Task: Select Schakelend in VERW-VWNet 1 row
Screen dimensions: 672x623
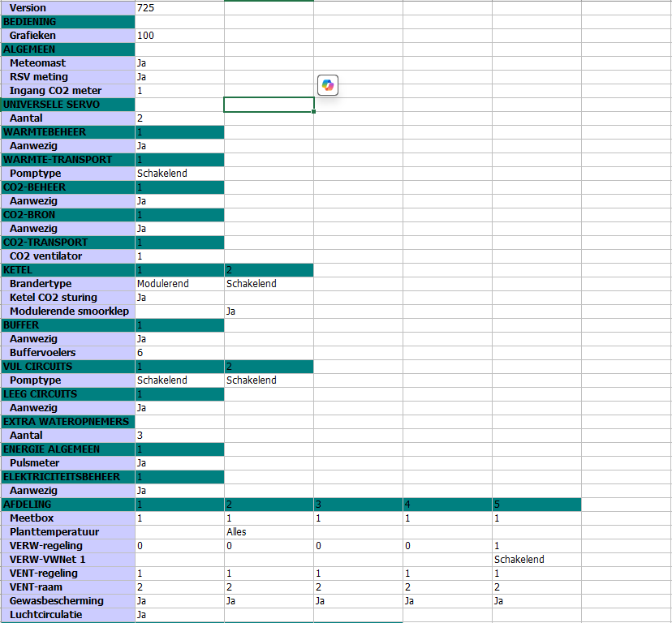Action: [x=536, y=559]
